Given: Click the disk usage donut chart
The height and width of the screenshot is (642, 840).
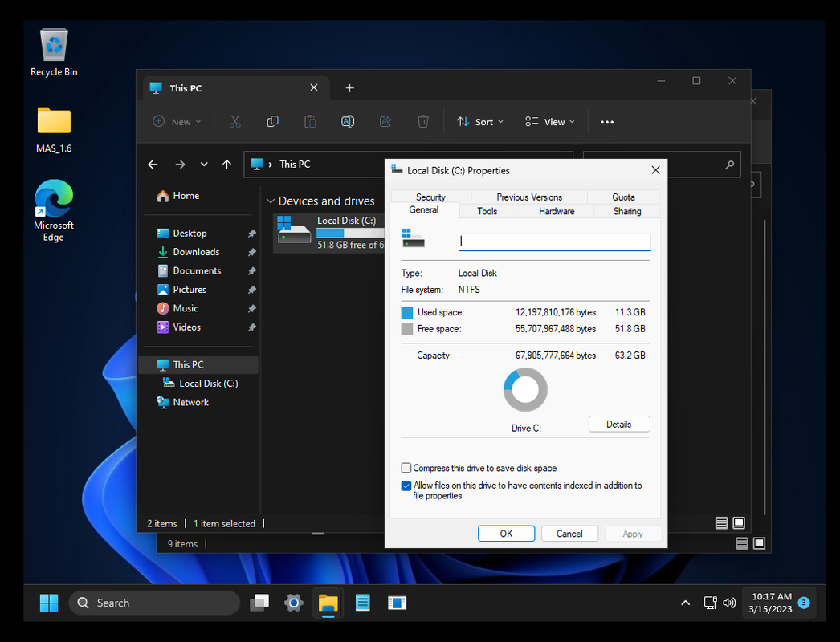Looking at the screenshot, I should 525,390.
